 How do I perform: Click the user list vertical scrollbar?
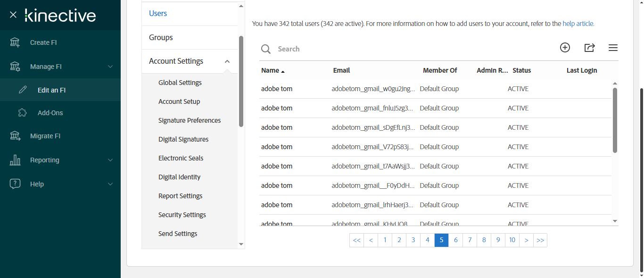pyautogui.click(x=615, y=120)
